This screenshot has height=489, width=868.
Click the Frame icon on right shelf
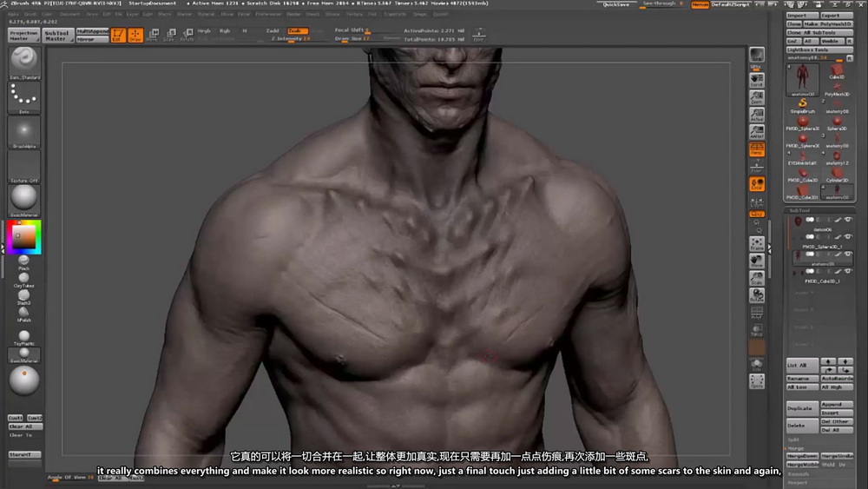[757, 244]
